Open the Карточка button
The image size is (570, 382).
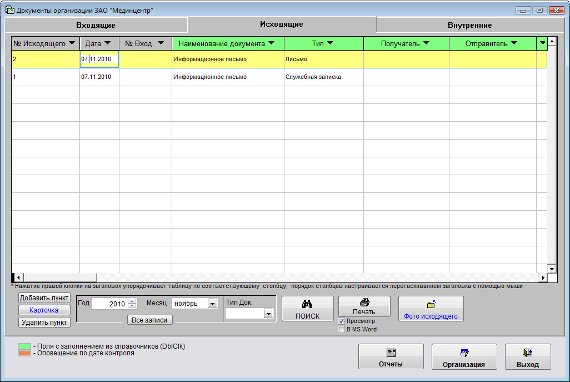(44, 310)
